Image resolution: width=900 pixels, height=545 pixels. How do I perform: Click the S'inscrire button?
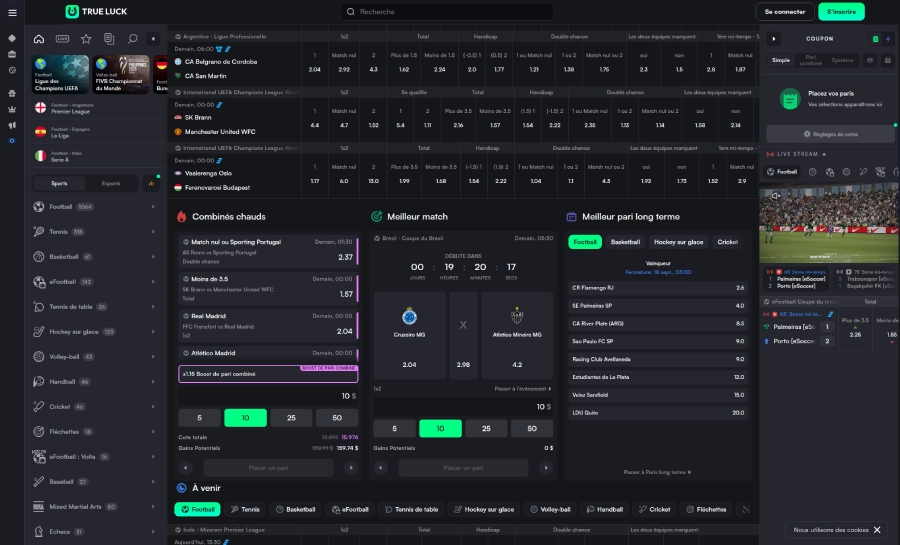(841, 12)
